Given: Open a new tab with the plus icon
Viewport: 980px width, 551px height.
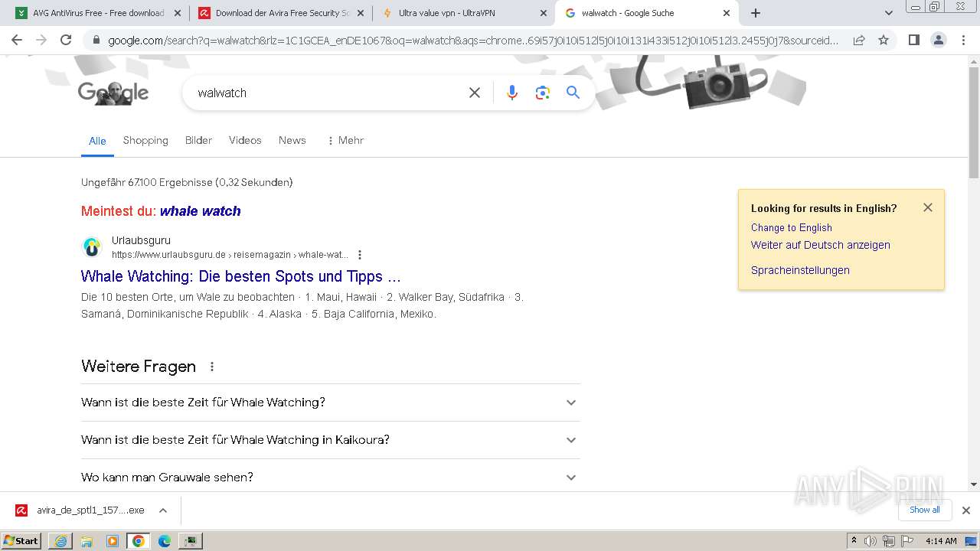Looking at the screenshot, I should click(756, 13).
